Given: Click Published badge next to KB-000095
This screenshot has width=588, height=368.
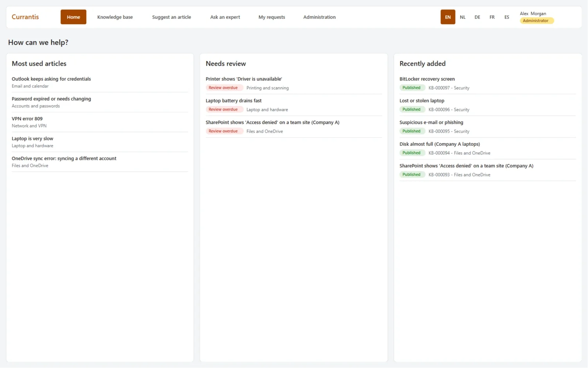Looking at the screenshot, I should [412, 131].
